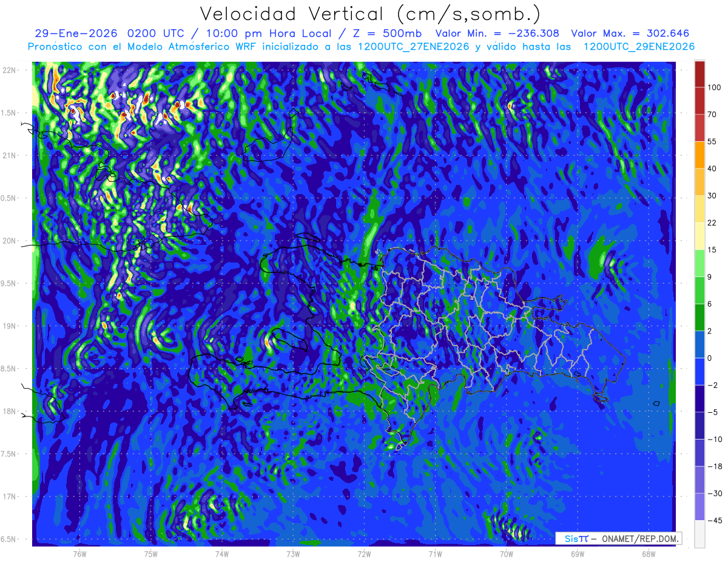Pick the light green swatch between 9 and 15
Screen dimensions: 728x562
pyautogui.click(x=699, y=263)
